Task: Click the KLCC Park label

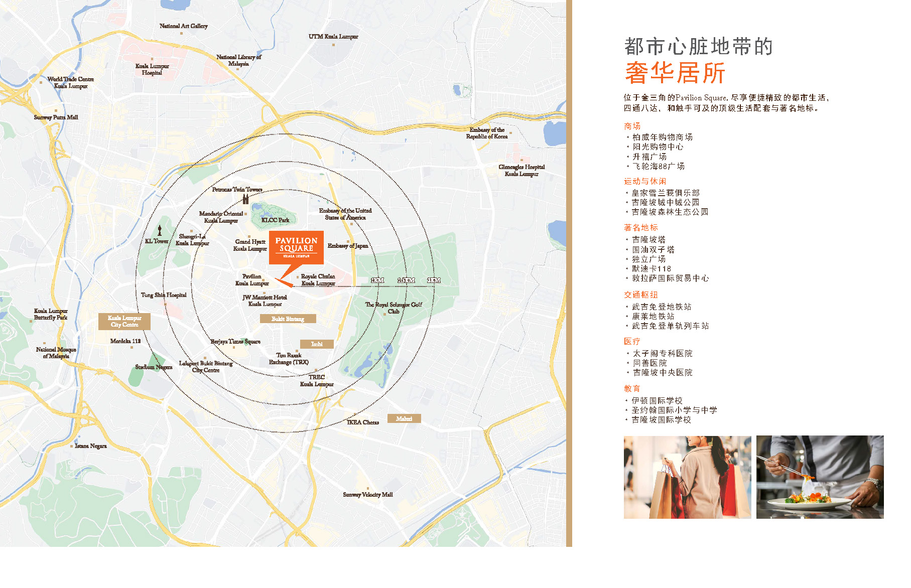Action: [x=275, y=220]
